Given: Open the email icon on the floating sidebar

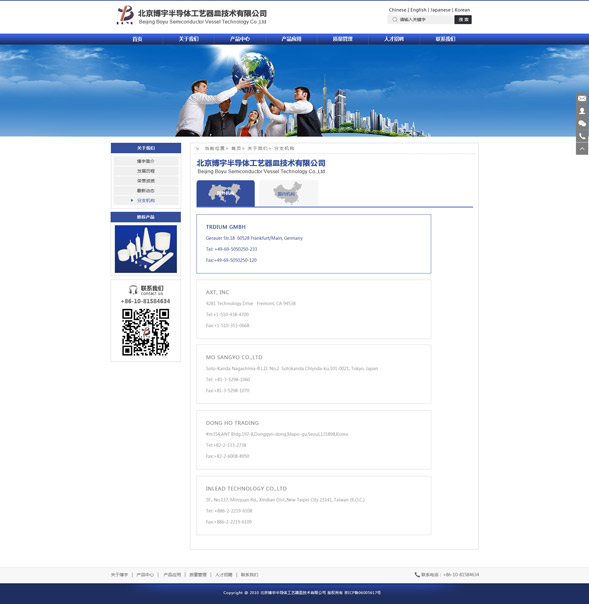Looking at the screenshot, I should 582,99.
